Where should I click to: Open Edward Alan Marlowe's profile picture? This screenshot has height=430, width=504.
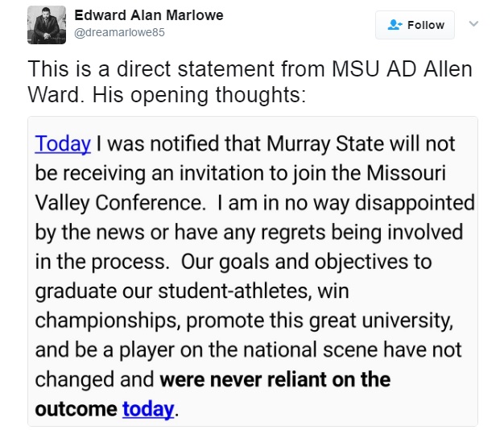tap(47, 25)
